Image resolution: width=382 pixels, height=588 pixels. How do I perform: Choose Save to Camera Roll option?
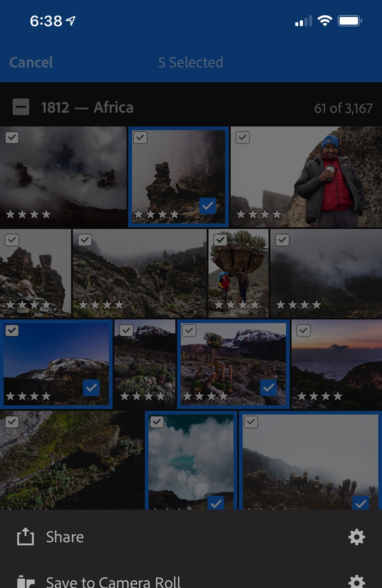pyautogui.click(x=113, y=582)
